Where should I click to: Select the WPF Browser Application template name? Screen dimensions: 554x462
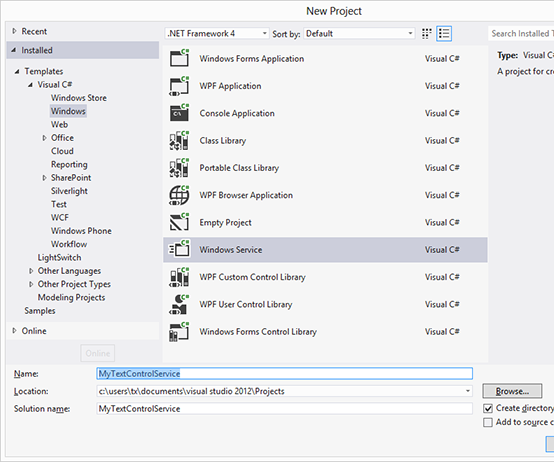point(246,195)
